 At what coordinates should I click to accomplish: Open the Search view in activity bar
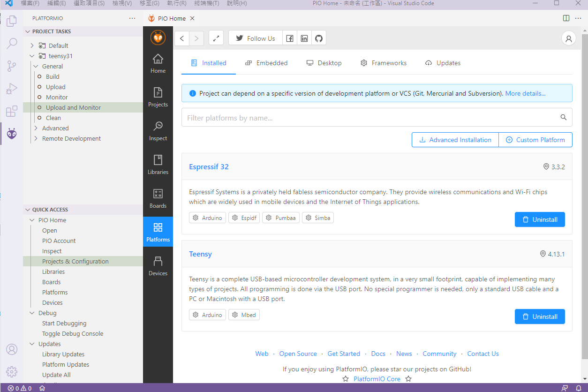point(12,44)
